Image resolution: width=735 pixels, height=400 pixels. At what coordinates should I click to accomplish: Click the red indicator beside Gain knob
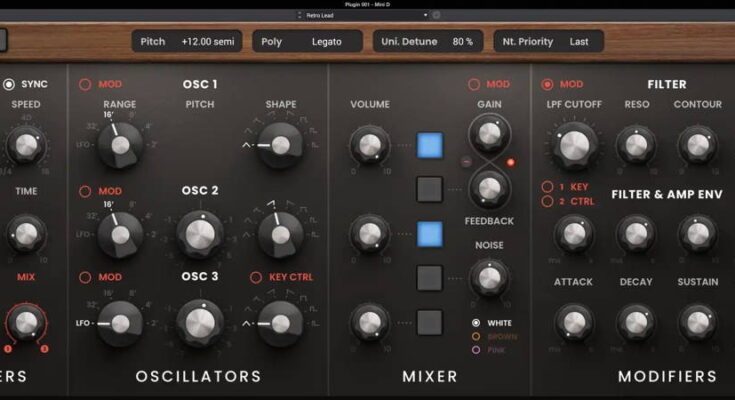511,162
